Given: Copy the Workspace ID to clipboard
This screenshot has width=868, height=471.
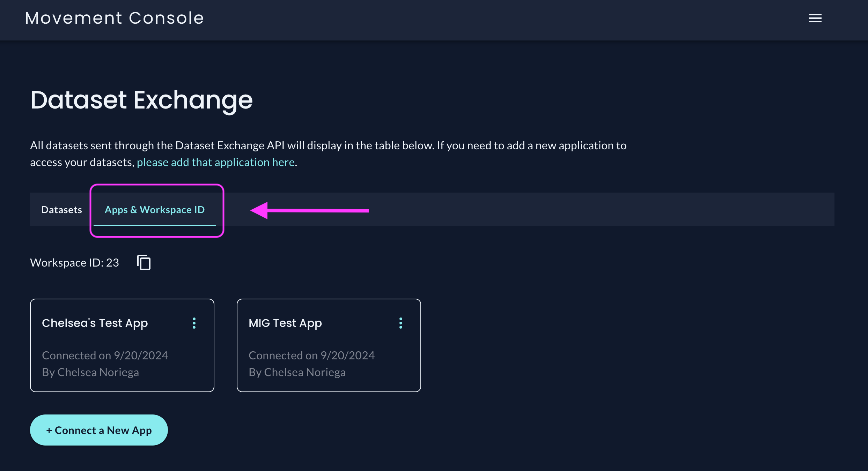Looking at the screenshot, I should pyautogui.click(x=144, y=262).
